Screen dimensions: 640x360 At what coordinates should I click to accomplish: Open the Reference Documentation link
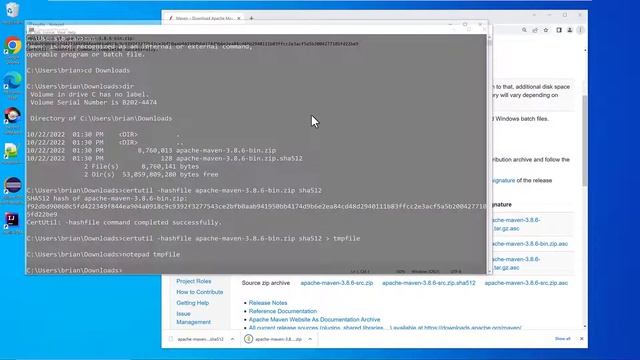282,311
